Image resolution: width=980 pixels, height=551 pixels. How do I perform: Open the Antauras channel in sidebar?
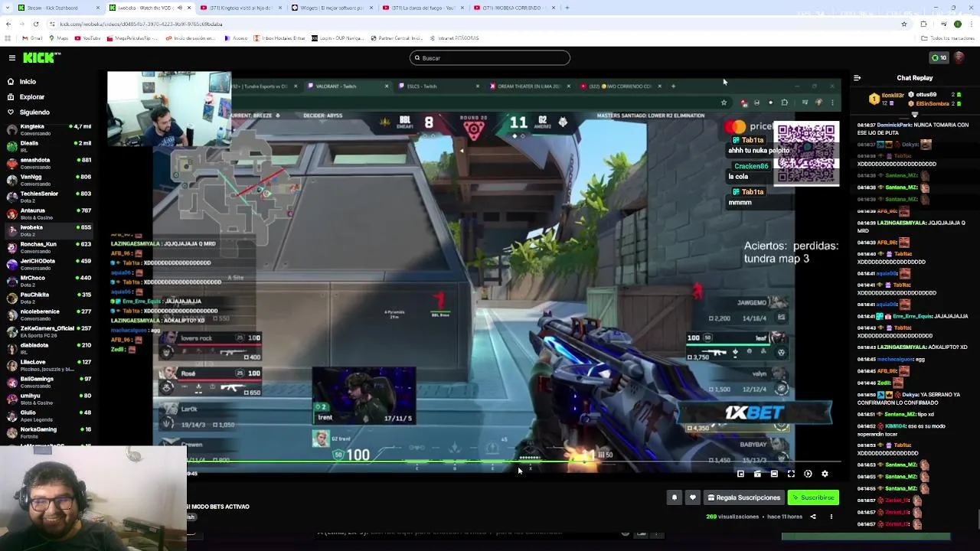click(x=47, y=214)
